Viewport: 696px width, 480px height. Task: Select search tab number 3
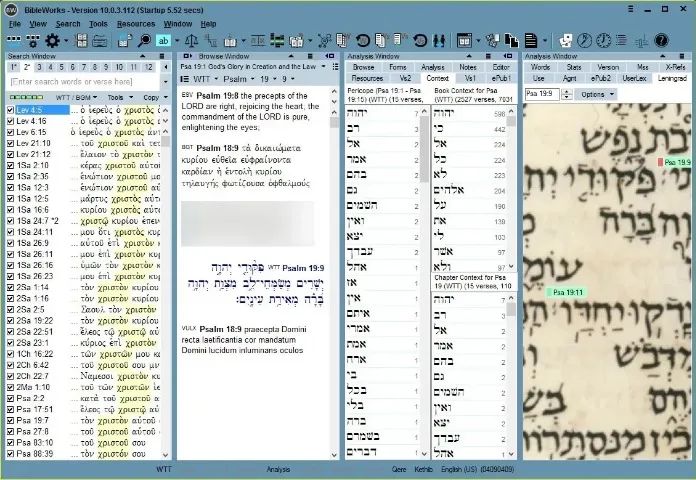[39, 67]
